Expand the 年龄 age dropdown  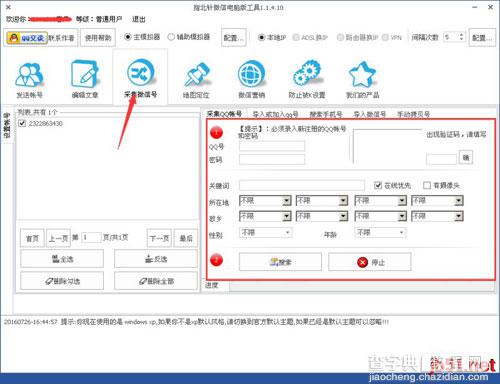pyautogui.click(x=380, y=232)
